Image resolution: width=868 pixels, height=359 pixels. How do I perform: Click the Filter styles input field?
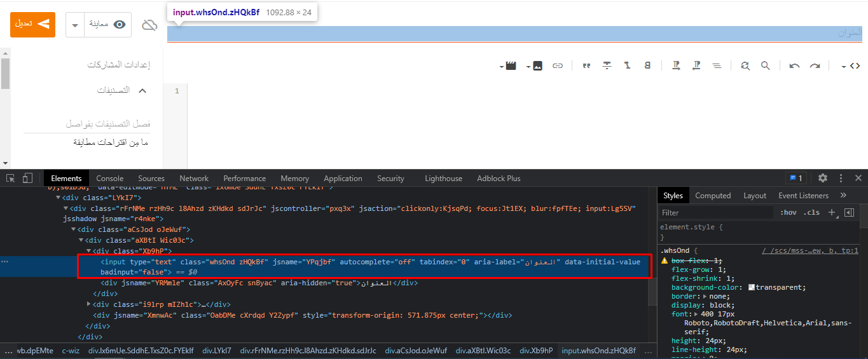(x=715, y=213)
